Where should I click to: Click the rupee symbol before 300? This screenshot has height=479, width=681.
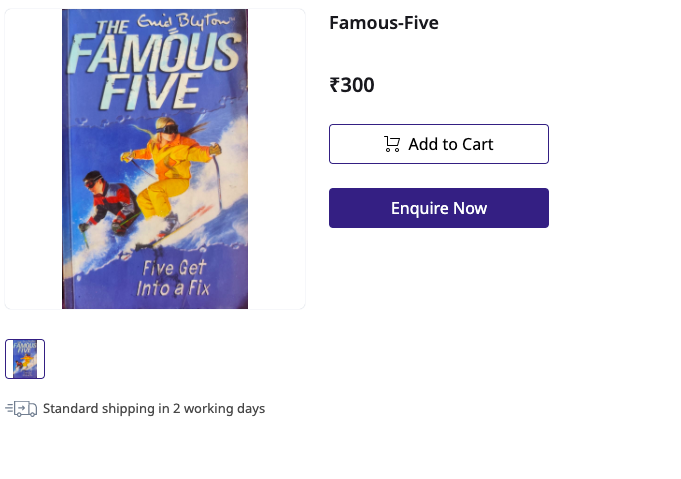pyautogui.click(x=334, y=85)
